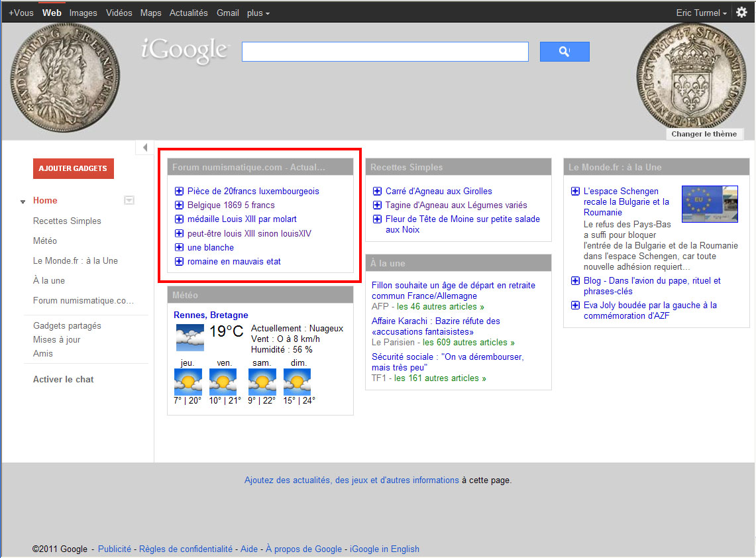The width and height of the screenshot is (756, 558).
Task: Open Publicité footer link
Action: coord(114,549)
